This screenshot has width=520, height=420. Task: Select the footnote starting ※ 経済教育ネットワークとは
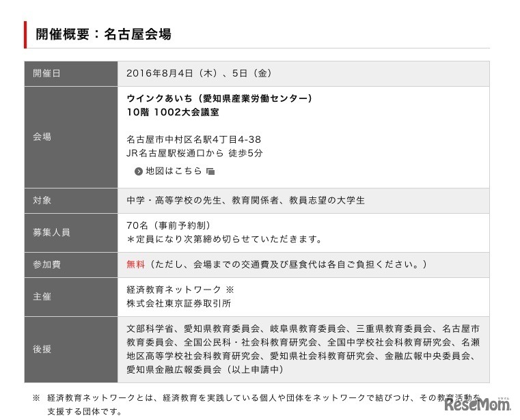pyautogui.click(x=256, y=397)
